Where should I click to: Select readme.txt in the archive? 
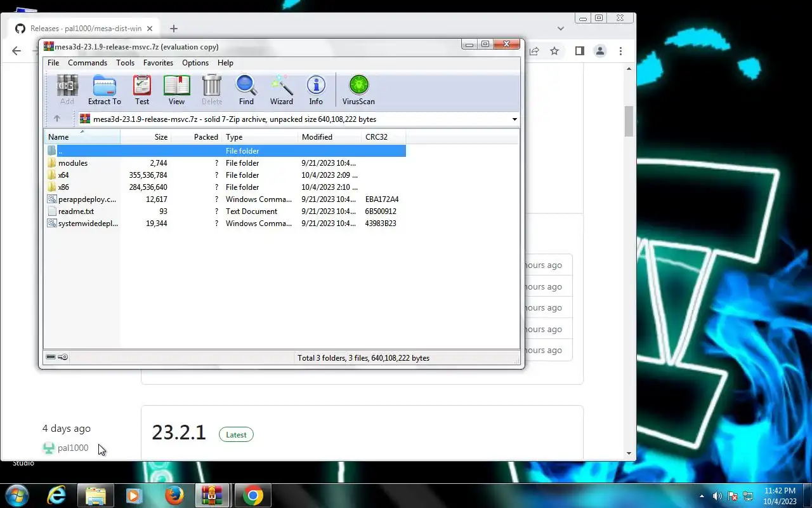(76, 211)
